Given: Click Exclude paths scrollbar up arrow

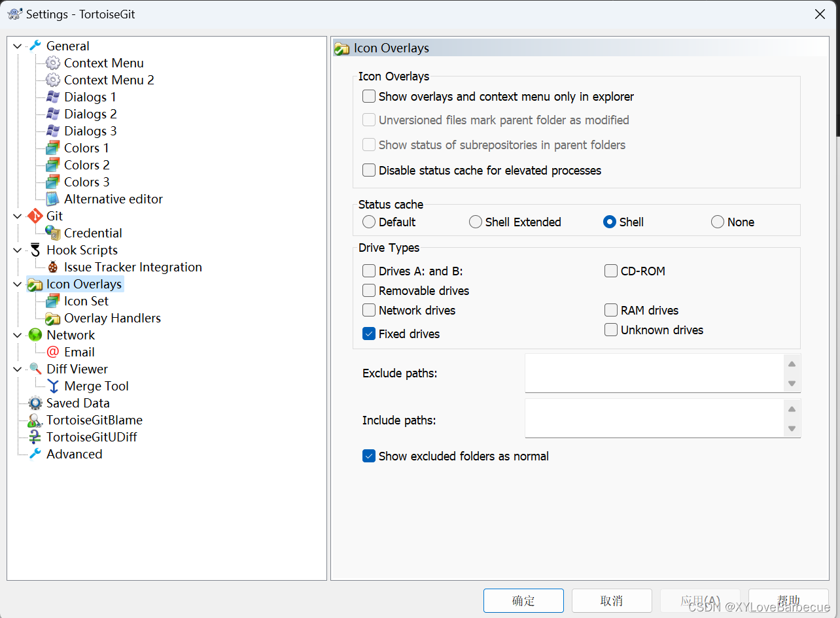Looking at the screenshot, I should pos(792,364).
